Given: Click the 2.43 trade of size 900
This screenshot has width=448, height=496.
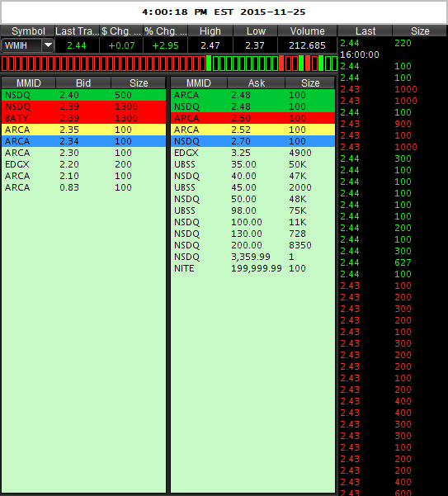Looking at the screenshot, I should click(x=393, y=124).
